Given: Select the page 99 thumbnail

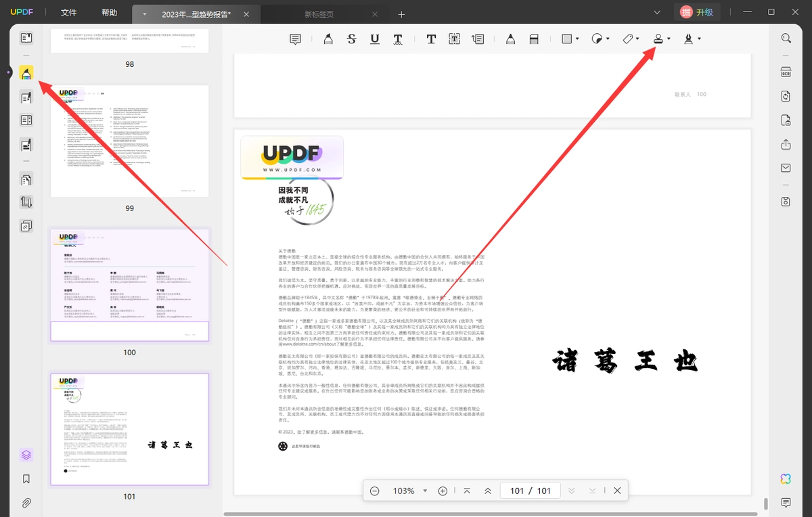Looking at the screenshot, I should (x=129, y=141).
